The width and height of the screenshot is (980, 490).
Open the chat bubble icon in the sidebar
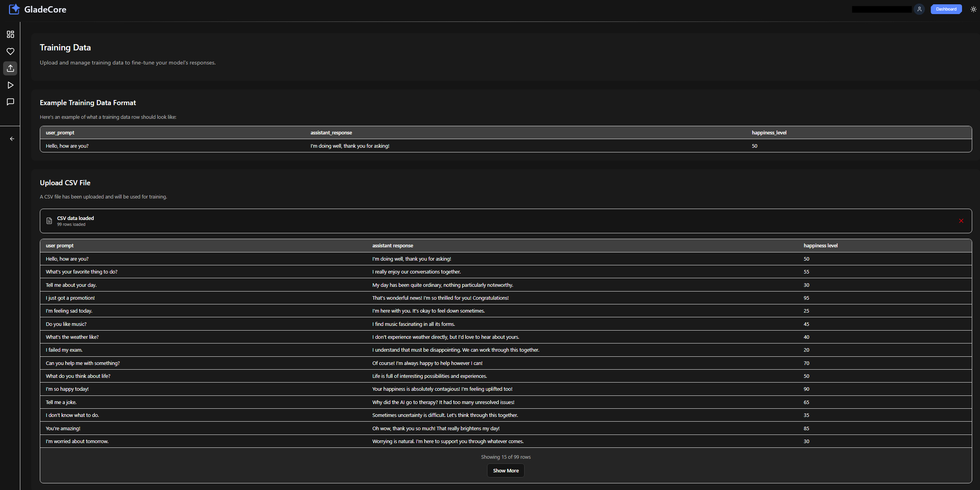11,102
